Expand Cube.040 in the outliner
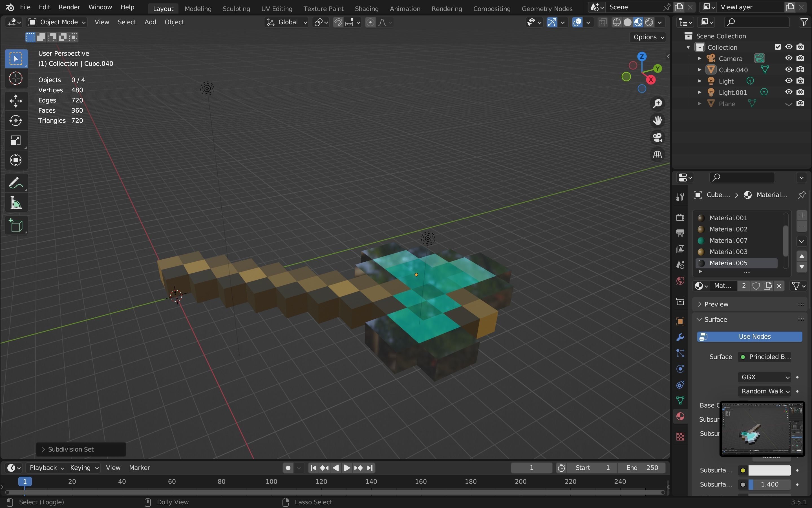812x508 pixels. (700, 69)
